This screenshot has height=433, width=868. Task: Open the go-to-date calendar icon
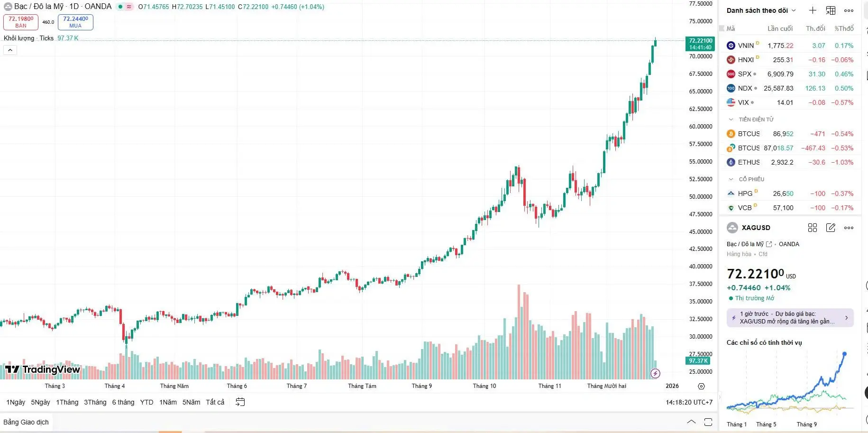[240, 402]
